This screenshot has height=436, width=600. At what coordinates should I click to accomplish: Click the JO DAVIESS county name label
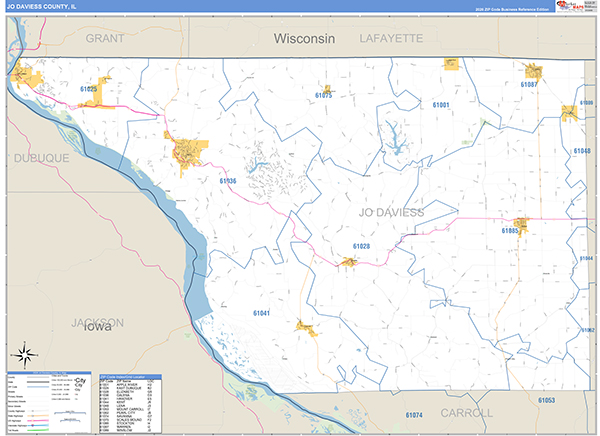pos(391,213)
